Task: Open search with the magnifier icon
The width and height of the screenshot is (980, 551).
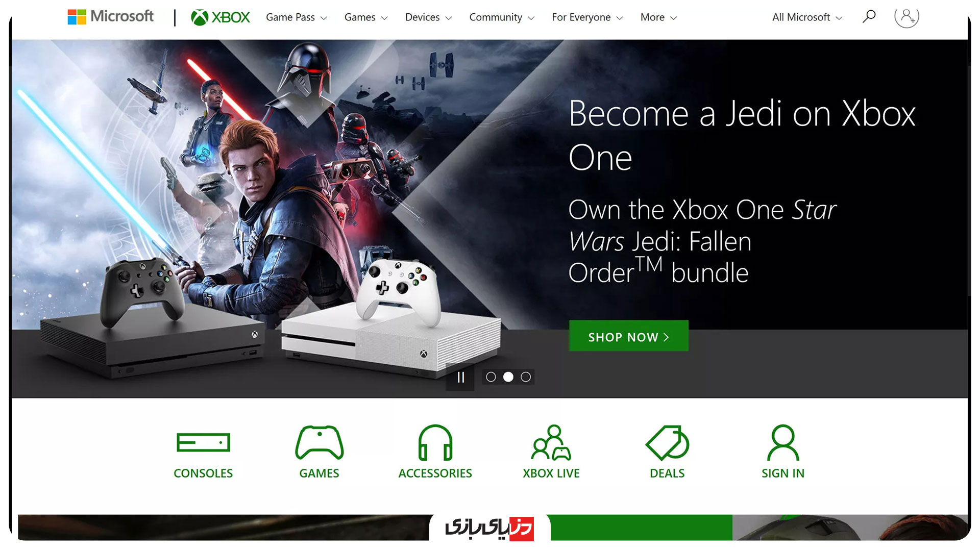Action: point(869,17)
